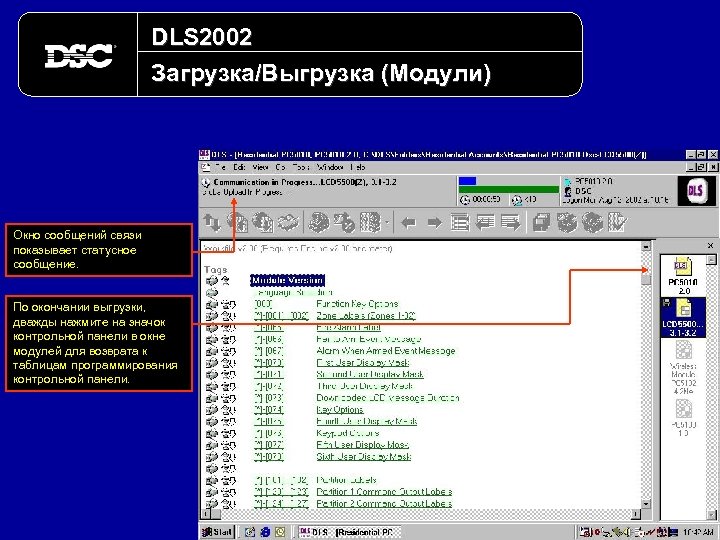Image resolution: width=720 pixels, height=540 pixels.
Task: Open the Zone Labels (Zones 1-32) link
Action: coord(366,316)
